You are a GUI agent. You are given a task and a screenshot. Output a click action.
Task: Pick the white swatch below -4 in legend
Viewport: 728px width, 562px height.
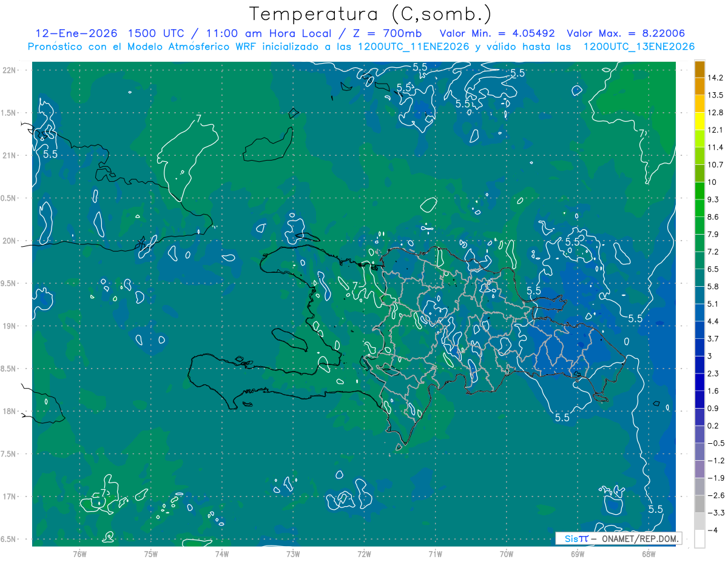click(x=699, y=538)
